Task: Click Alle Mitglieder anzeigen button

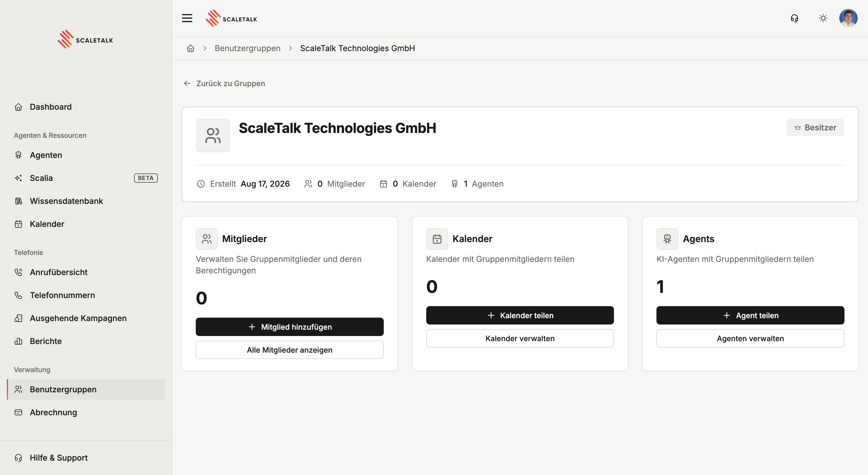Action: pyautogui.click(x=289, y=350)
